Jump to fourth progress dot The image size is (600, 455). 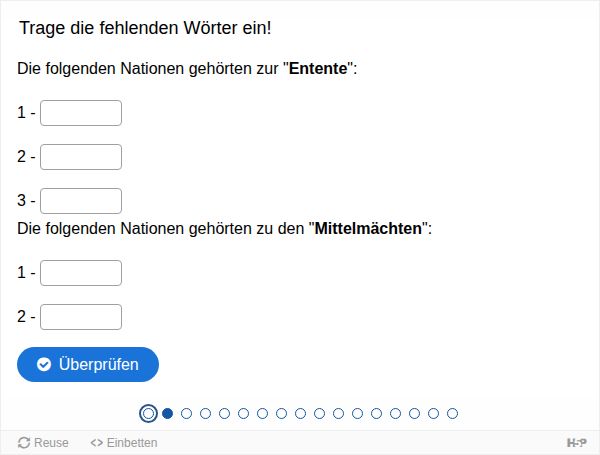click(x=205, y=413)
